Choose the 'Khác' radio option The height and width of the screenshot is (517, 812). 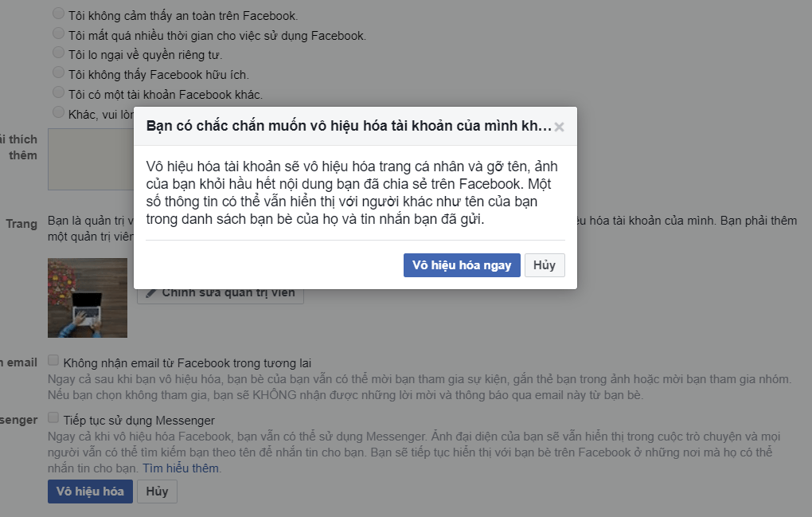pos(58,112)
